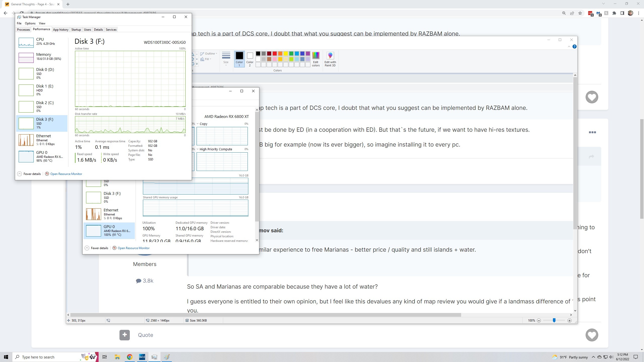Viewport: 644px width, 362px height.
Task: Open Chrome Extensions puzzle icon
Action: [614, 13]
